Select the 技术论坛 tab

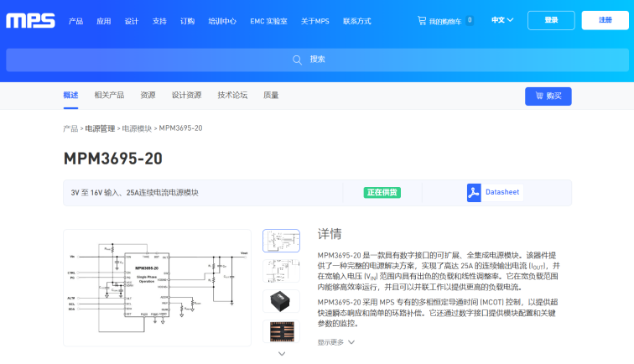[232, 95]
